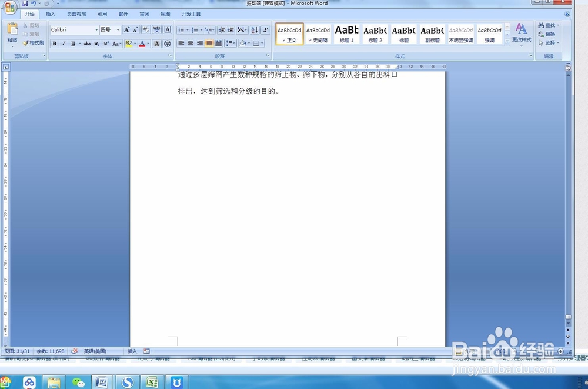Click the Enclosed Character (带圈字符) icon

[168, 44]
